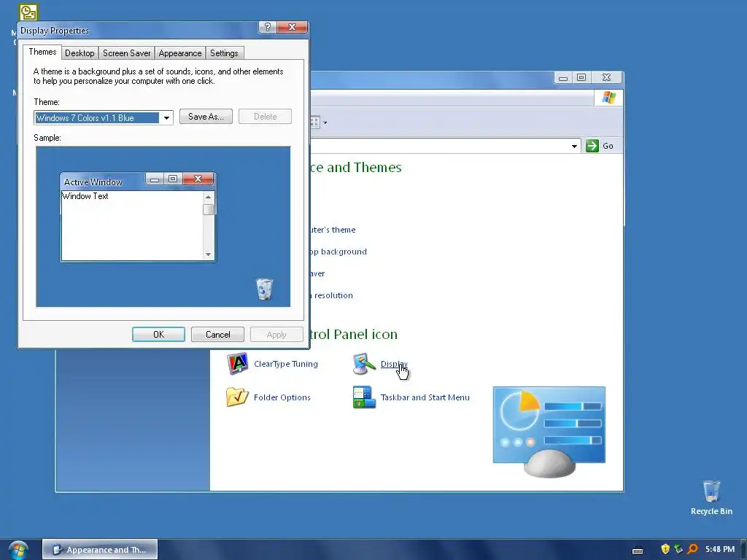Click the green Go arrow button
The height and width of the screenshot is (560, 747).
click(592, 146)
